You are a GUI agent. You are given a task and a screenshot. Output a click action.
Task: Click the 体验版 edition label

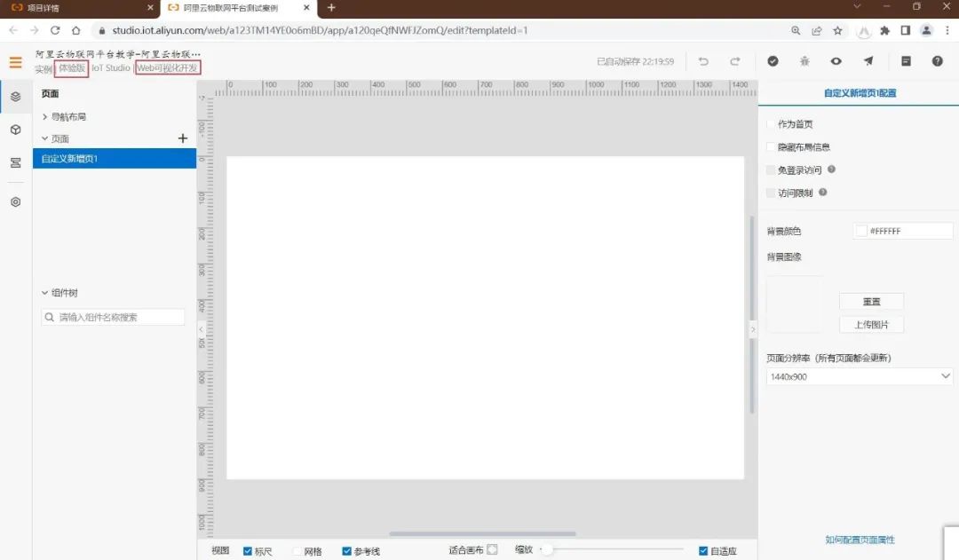(x=72, y=67)
